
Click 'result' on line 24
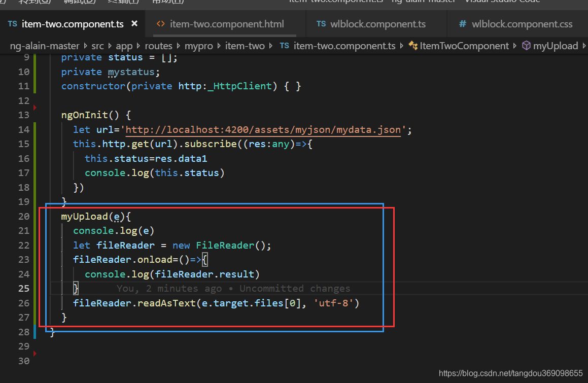tap(236, 274)
